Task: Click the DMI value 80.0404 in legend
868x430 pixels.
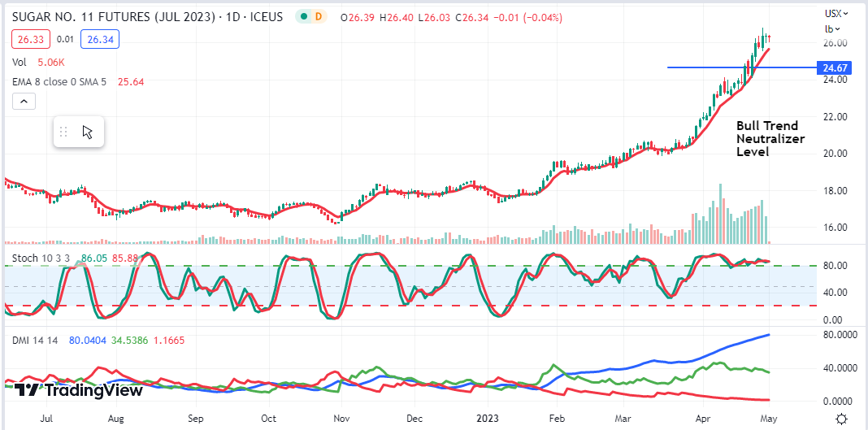Action: 86,340
